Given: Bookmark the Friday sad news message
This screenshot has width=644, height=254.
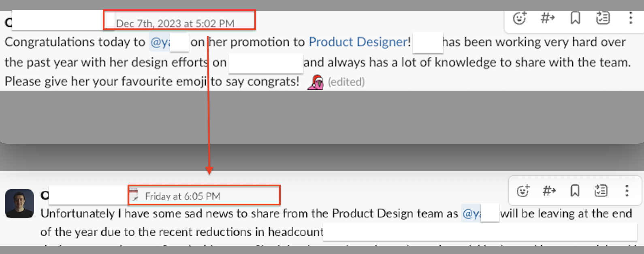Looking at the screenshot, I should tap(575, 191).
